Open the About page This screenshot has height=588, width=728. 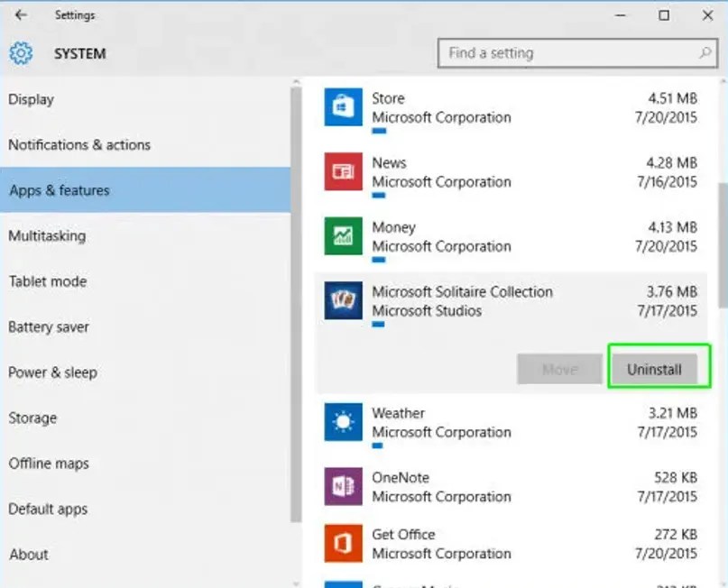[x=145, y=554]
